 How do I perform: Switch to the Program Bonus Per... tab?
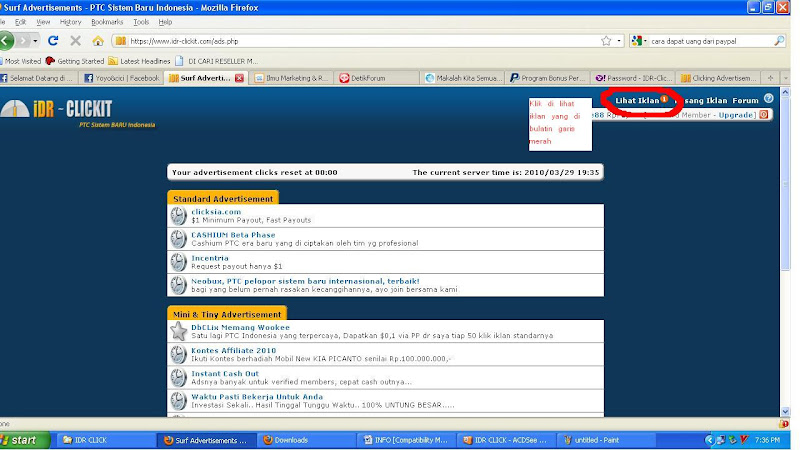tap(548, 78)
